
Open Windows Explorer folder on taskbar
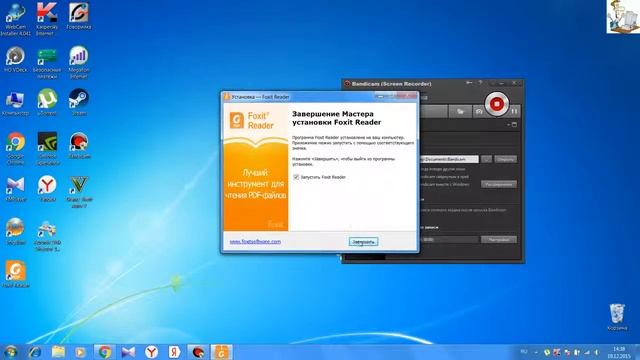[58, 352]
